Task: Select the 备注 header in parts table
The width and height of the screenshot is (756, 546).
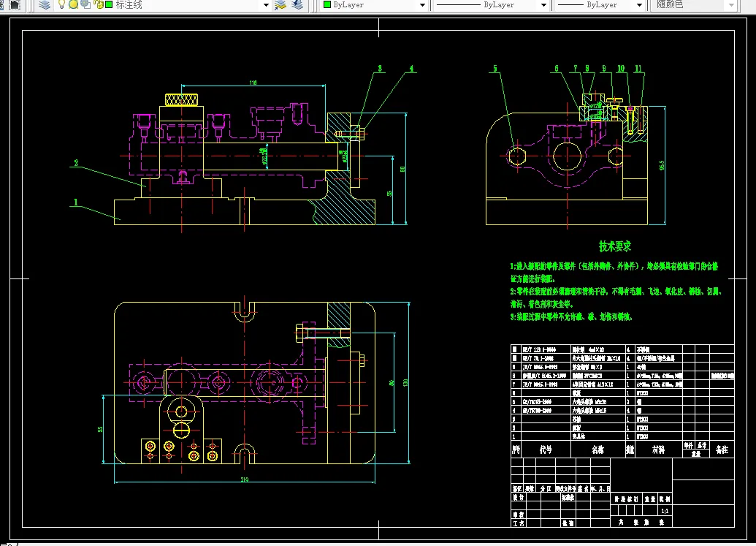Action: pyautogui.click(x=722, y=450)
